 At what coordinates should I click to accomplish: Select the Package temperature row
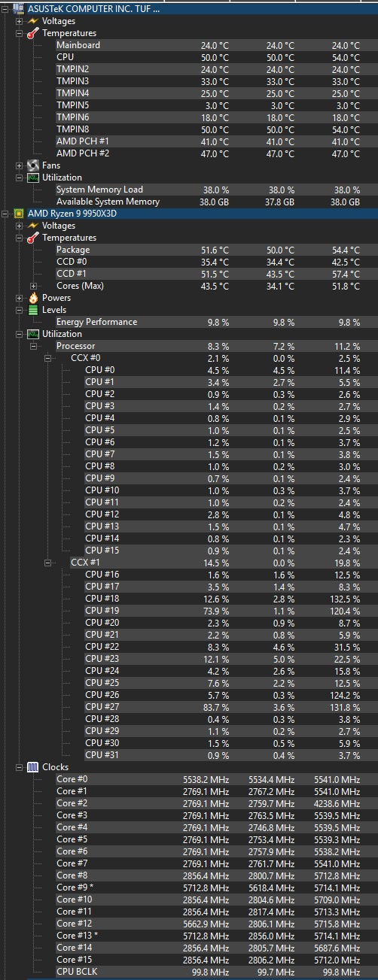pos(215,250)
